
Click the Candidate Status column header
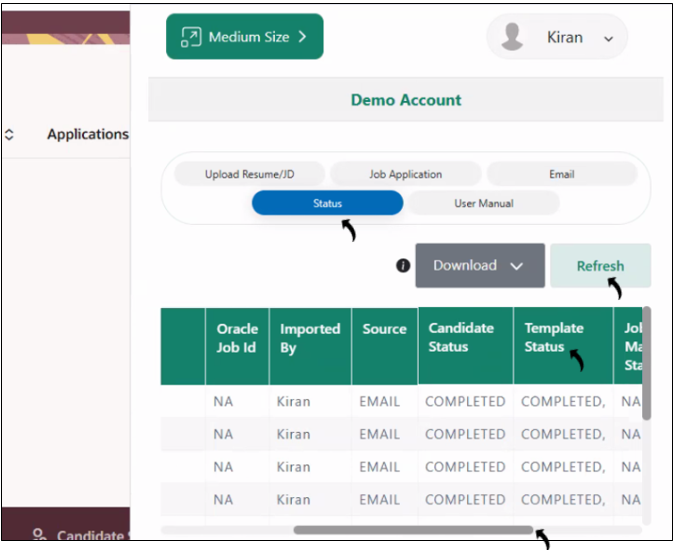(461, 337)
